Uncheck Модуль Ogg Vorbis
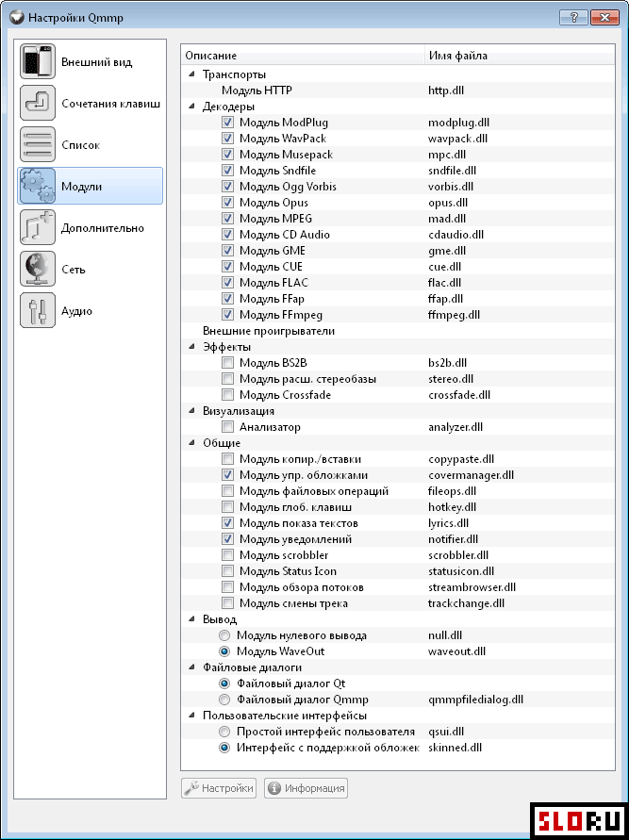Image resolution: width=629 pixels, height=840 pixels. pyautogui.click(x=227, y=187)
